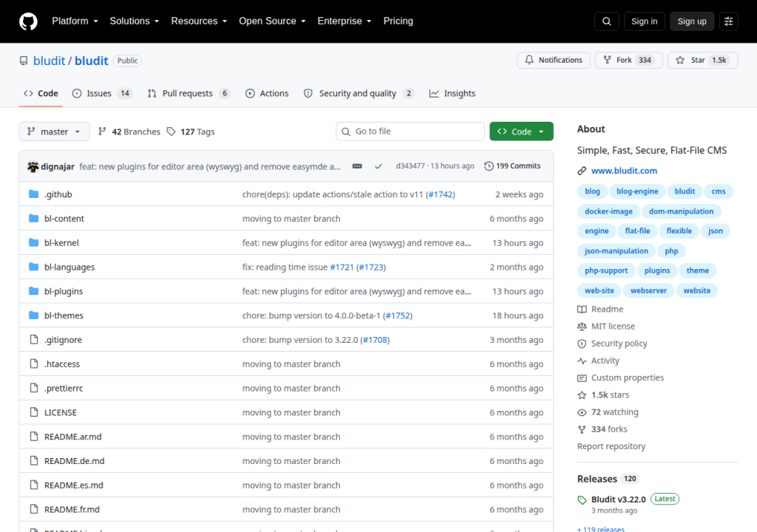757x532 pixels.
Task: Open issue #1721 link
Action: [342, 267]
